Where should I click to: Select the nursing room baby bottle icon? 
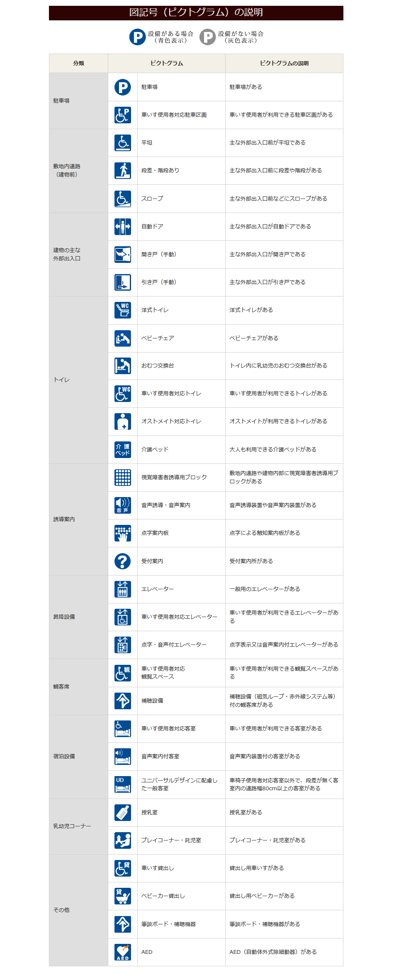point(123,812)
